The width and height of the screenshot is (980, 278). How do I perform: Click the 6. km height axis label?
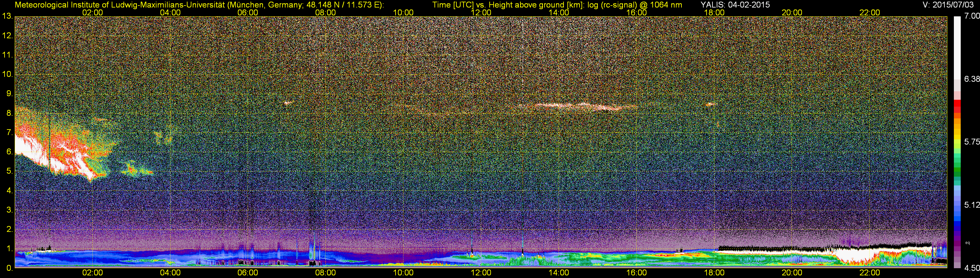point(9,152)
